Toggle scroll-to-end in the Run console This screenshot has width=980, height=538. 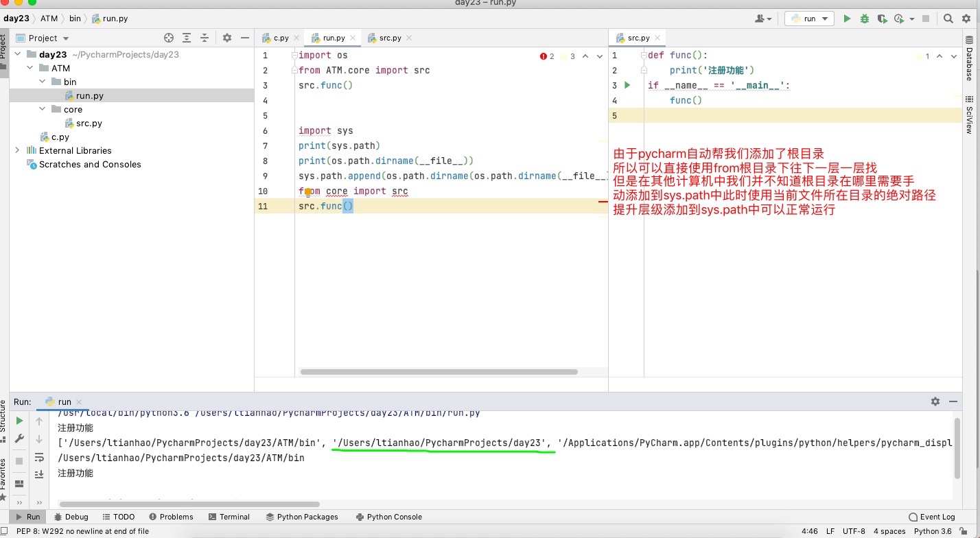click(x=39, y=474)
